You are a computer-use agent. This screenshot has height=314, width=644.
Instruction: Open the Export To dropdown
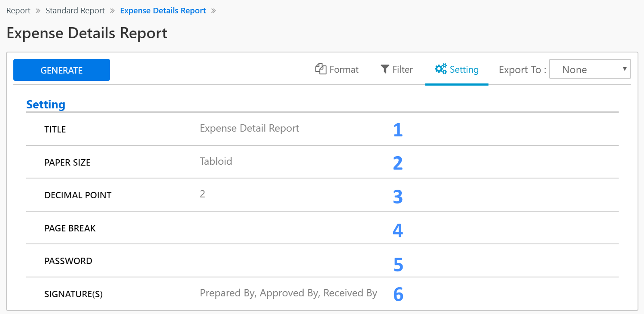coord(590,70)
